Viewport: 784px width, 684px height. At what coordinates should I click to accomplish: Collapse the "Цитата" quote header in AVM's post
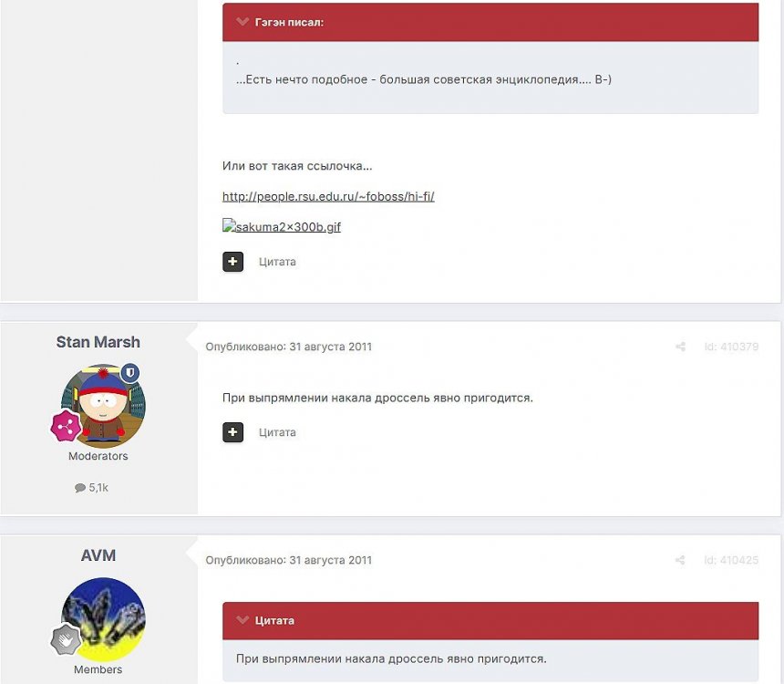point(242,620)
